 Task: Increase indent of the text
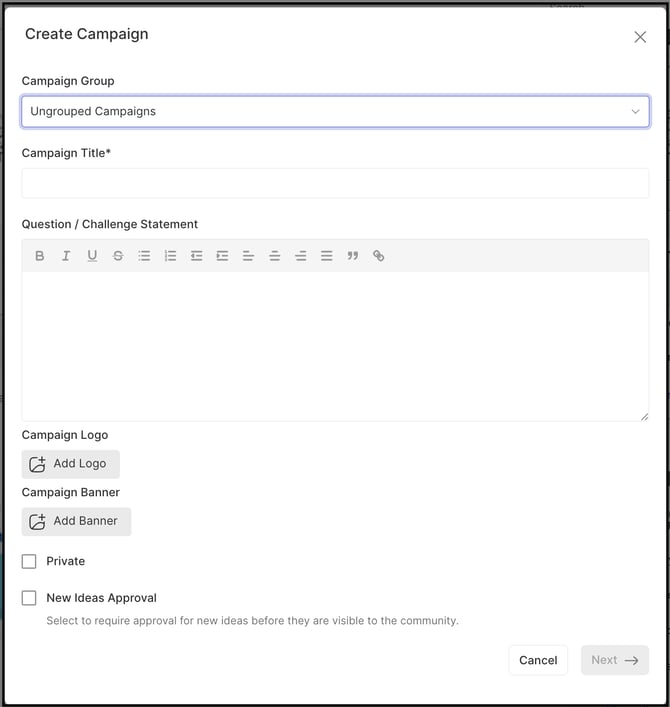(x=222, y=256)
